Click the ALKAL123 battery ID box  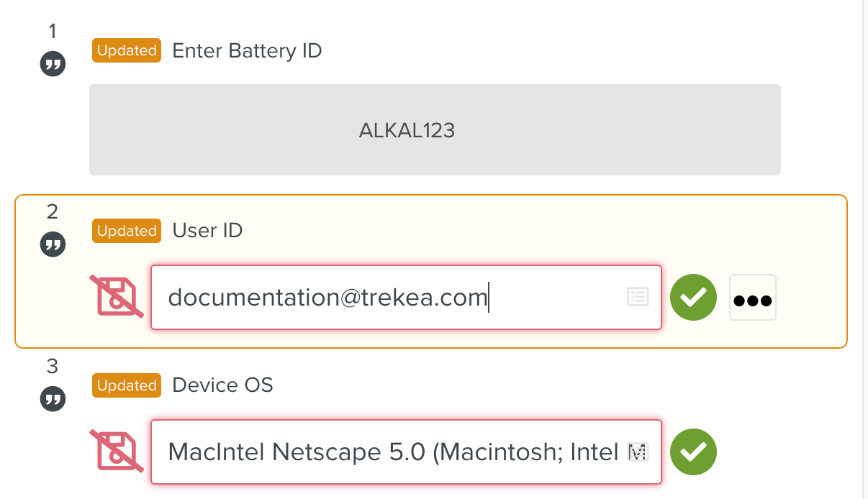[x=435, y=130]
